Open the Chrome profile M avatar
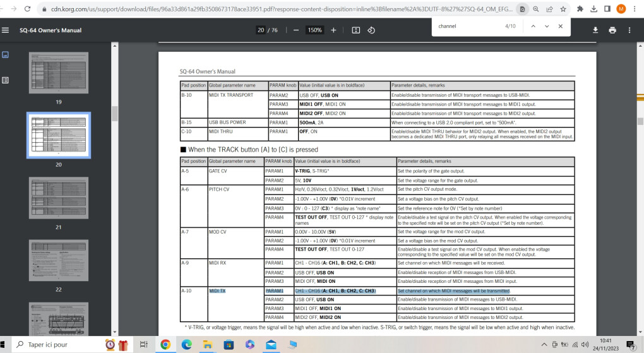644x353 pixels. click(621, 9)
